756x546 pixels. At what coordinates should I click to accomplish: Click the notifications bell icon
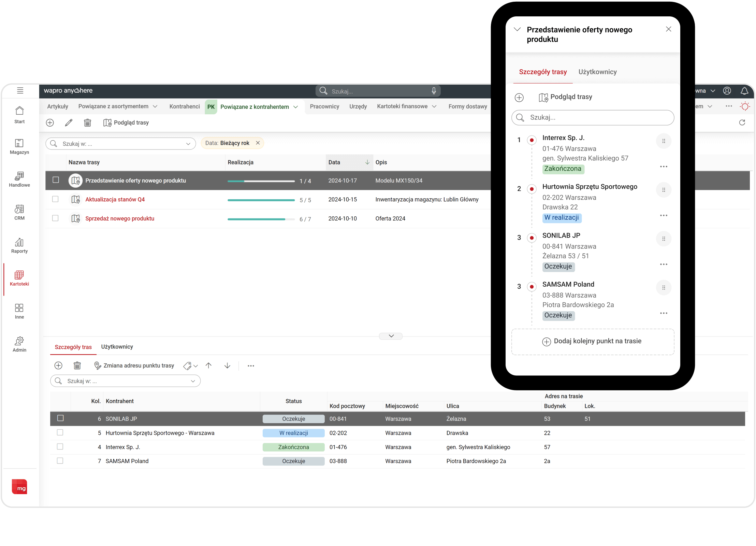point(744,91)
